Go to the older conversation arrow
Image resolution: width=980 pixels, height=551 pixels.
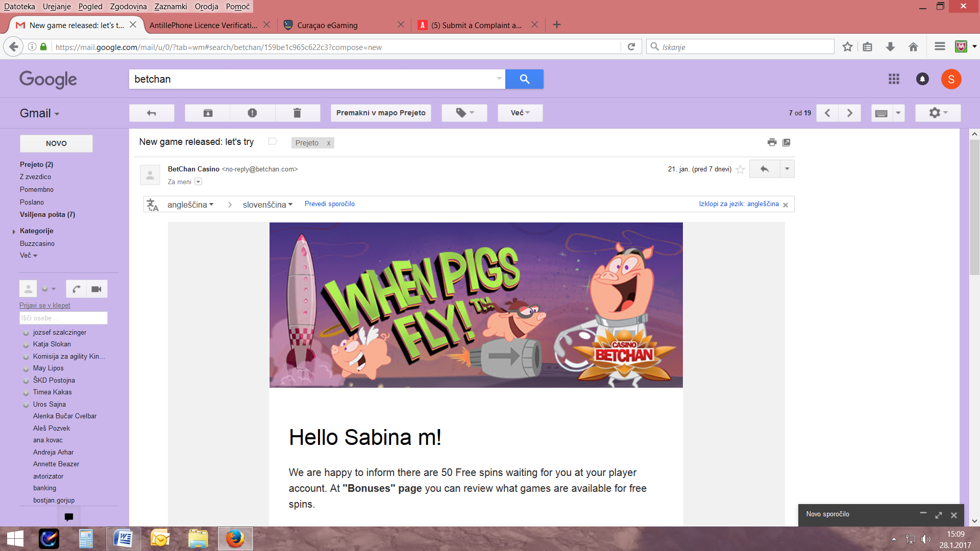850,113
